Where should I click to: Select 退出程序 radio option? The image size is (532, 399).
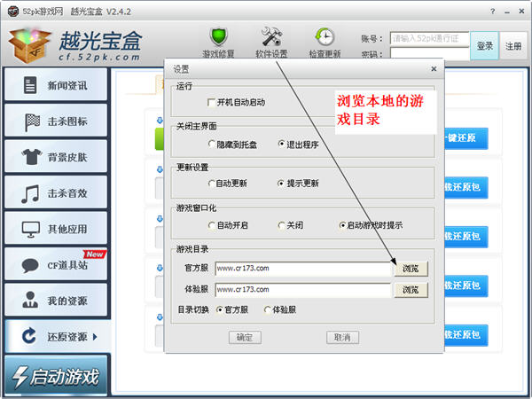(281, 144)
